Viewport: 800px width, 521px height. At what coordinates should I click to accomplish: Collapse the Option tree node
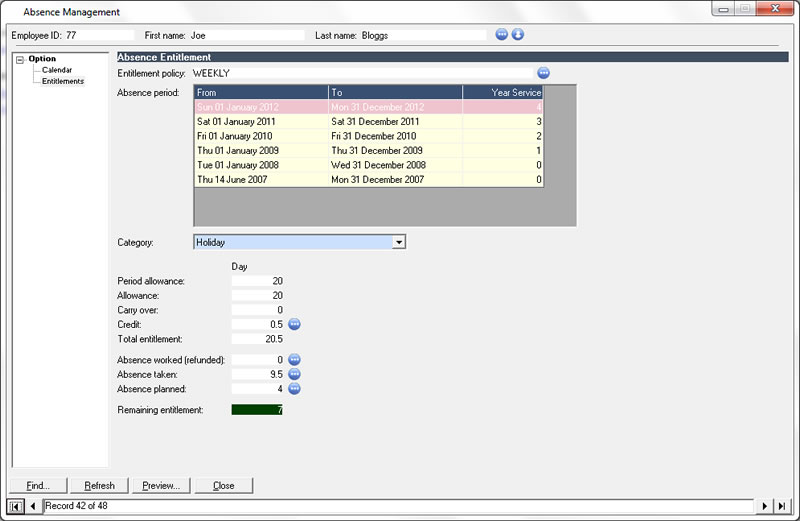pyautogui.click(x=20, y=59)
